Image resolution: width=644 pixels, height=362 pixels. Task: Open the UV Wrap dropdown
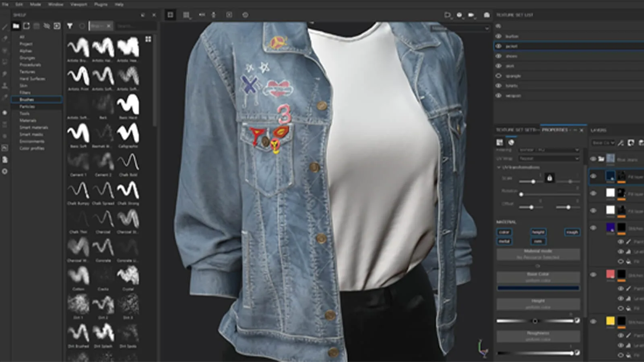pos(549,158)
